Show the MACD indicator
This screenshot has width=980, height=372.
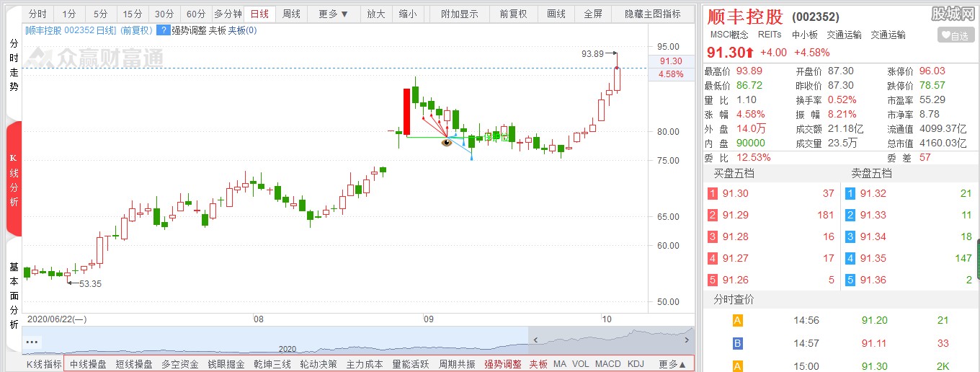pos(608,364)
